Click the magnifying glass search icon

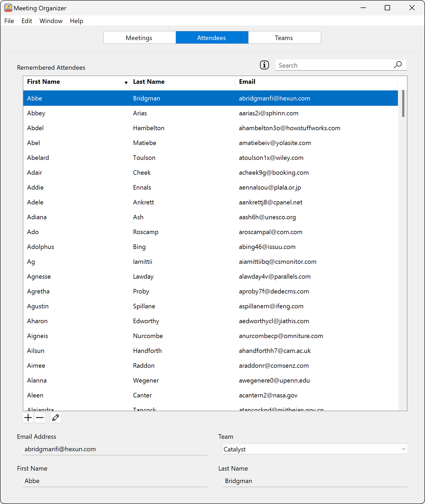click(x=398, y=65)
